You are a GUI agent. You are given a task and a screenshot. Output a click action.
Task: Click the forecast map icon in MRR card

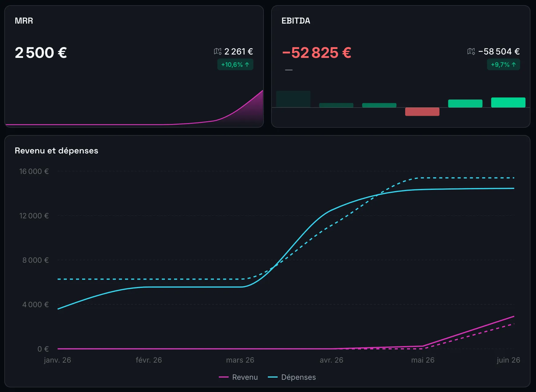click(218, 51)
